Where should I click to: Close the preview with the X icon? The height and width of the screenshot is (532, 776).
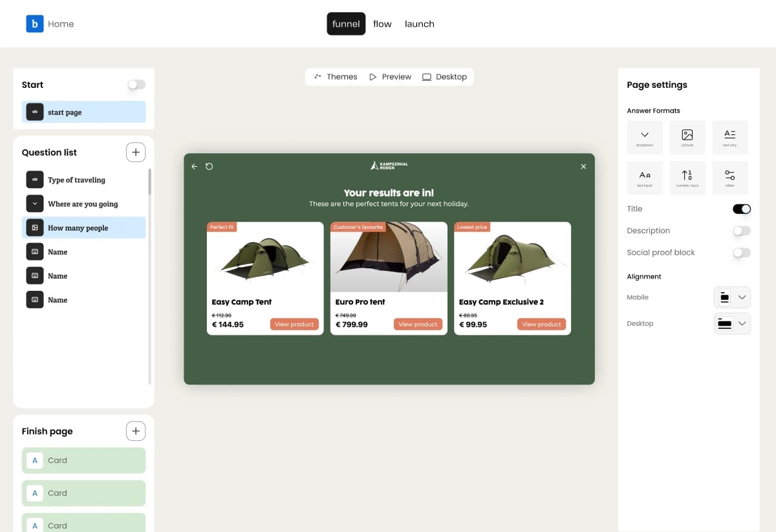[583, 167]
